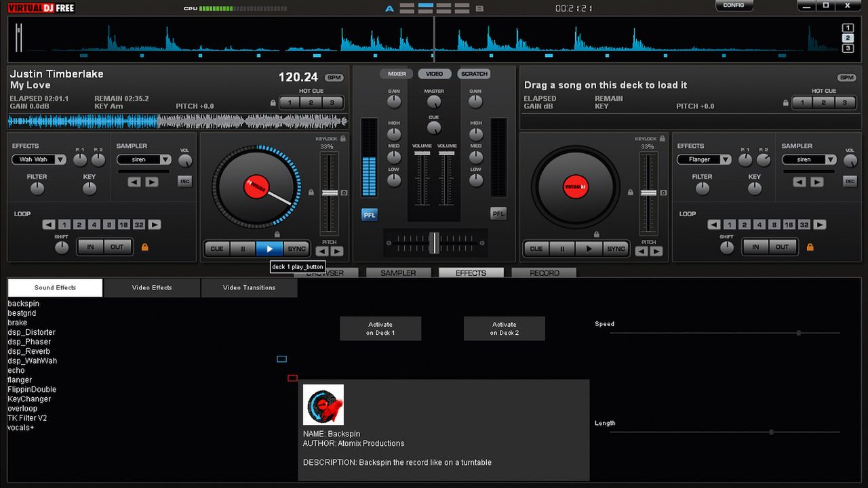Trigger deck 2 hot cue 2

point(823,103)
